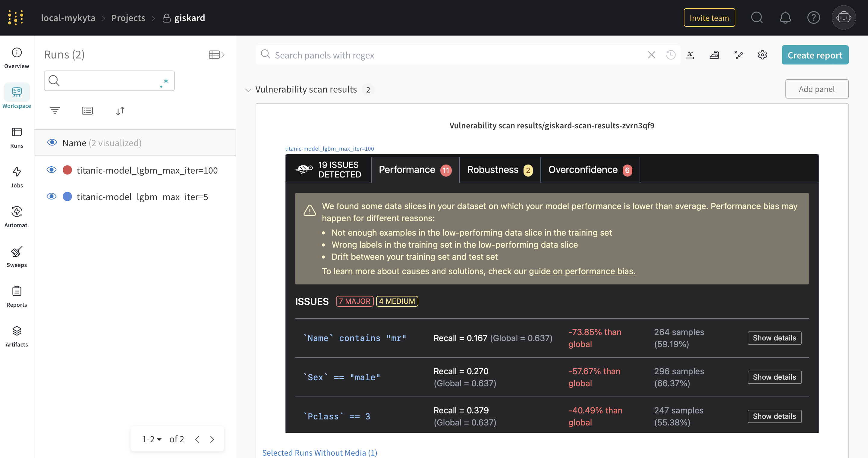Switch to the Performance tab

click(x=415, y=170)
